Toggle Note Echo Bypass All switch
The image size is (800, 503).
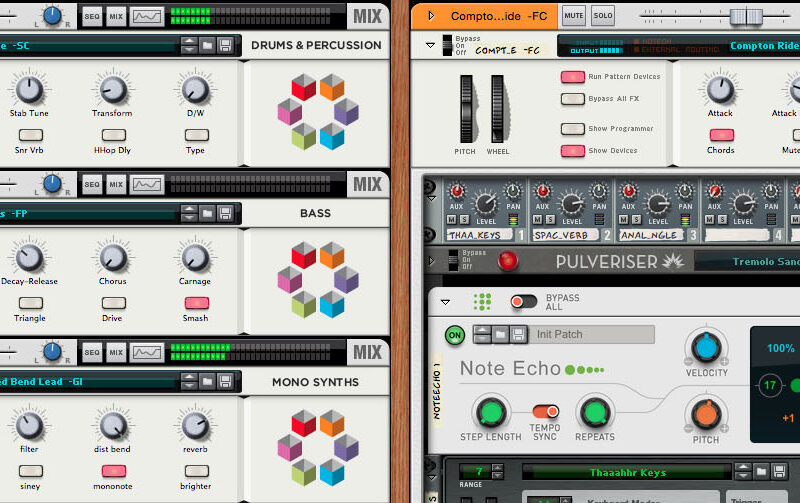524,302
